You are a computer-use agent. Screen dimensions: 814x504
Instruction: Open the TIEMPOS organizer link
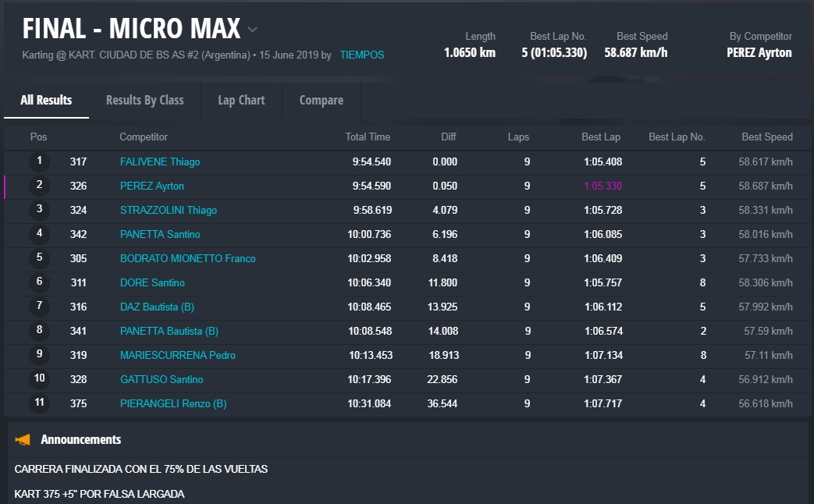pos(361,55)
